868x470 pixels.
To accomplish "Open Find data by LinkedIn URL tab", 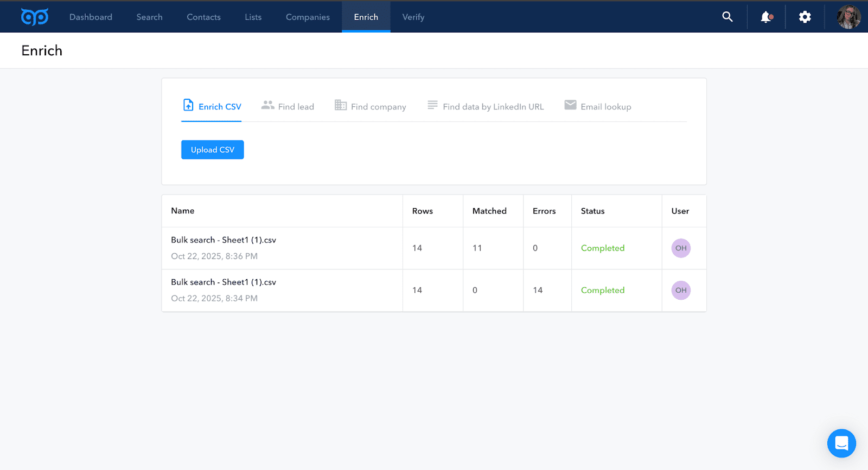I will (x=486, y=106).
